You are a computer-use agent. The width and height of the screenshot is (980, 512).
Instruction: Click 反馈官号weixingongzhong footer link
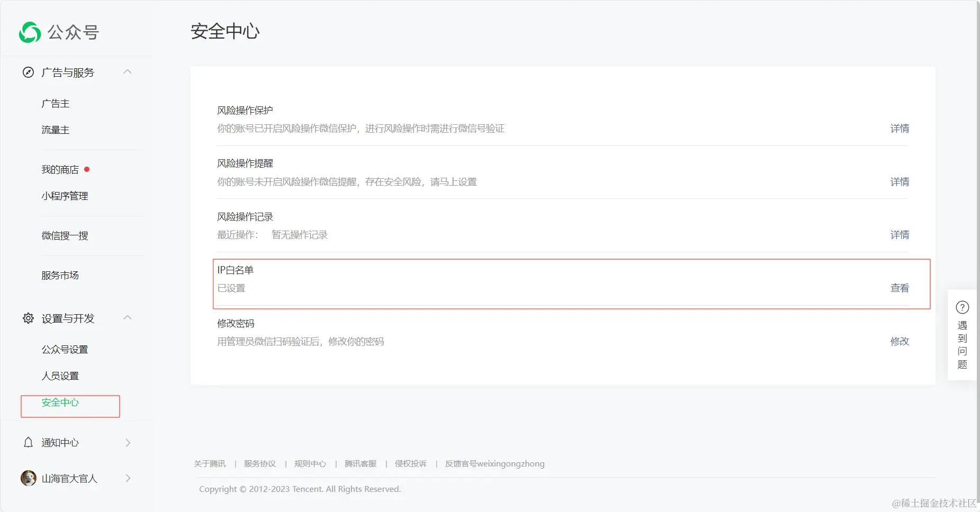(495, 463)
